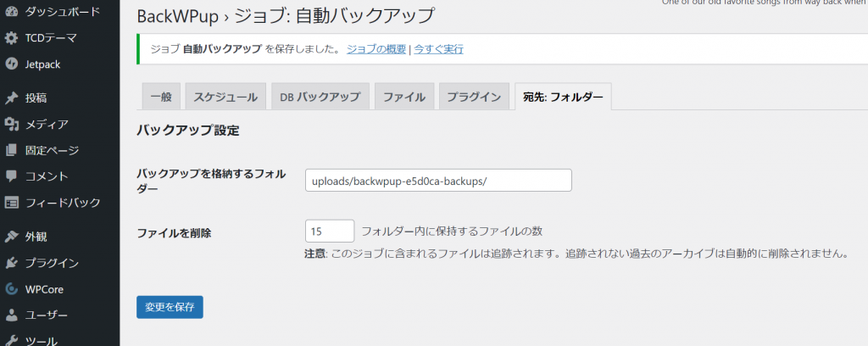Switch to the スケジュール tab

225,97
